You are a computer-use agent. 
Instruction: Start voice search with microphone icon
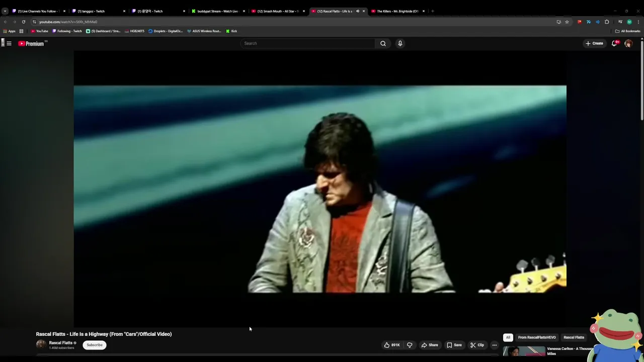[400, 43]
